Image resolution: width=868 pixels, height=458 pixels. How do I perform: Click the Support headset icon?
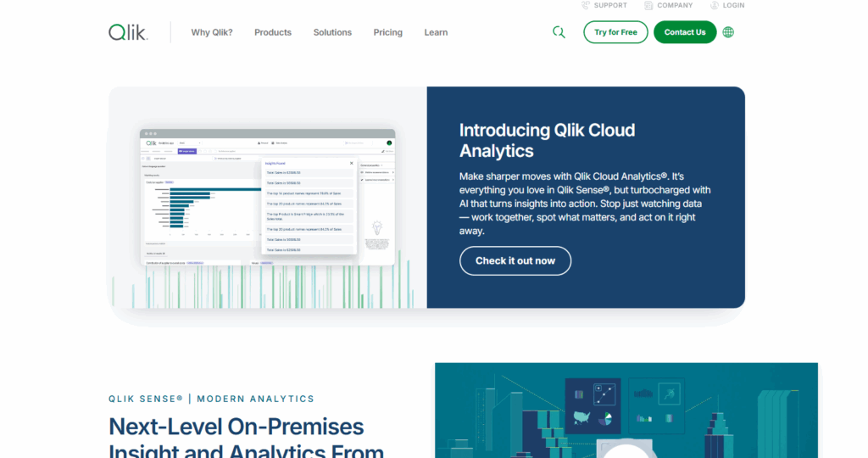click(586, 5)
